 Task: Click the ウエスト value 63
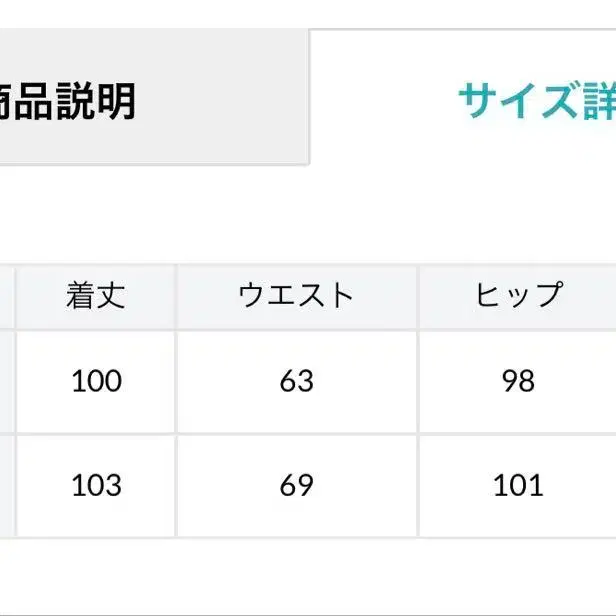[x=297, y=381]
